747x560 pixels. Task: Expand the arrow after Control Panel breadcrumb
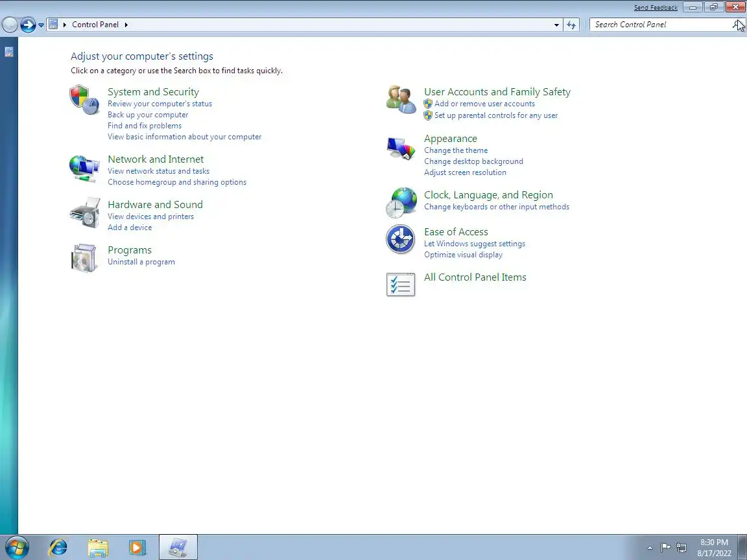(x=126, y=25)
